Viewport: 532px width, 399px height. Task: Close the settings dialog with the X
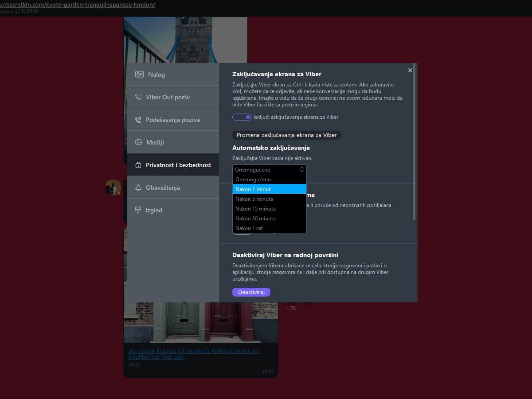[410, 70]
